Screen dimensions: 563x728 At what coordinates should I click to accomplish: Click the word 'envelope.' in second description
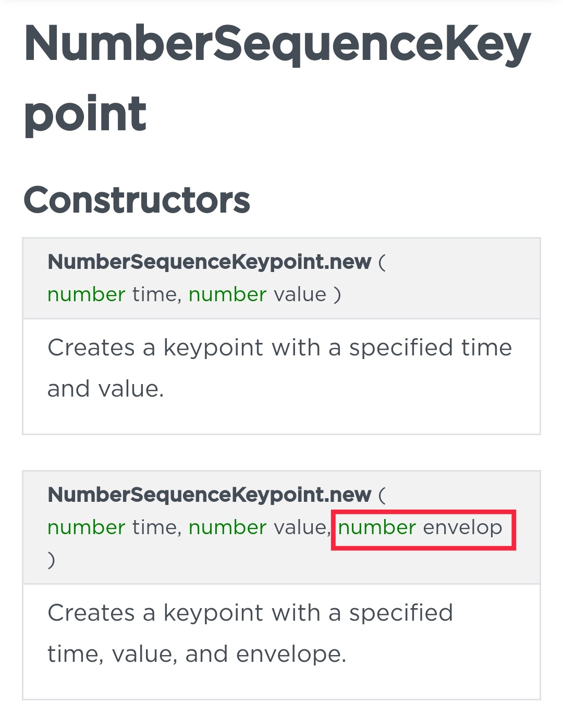[x=291, y=655]
